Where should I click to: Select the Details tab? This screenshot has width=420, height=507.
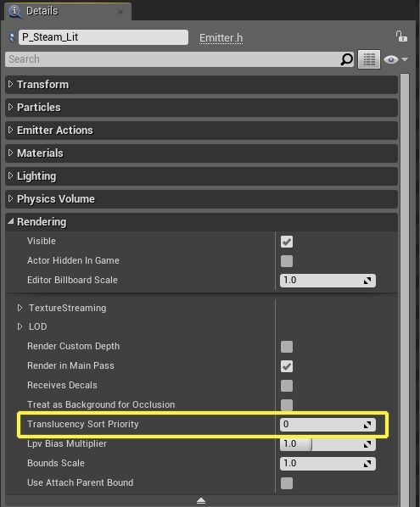coord(68,11)
